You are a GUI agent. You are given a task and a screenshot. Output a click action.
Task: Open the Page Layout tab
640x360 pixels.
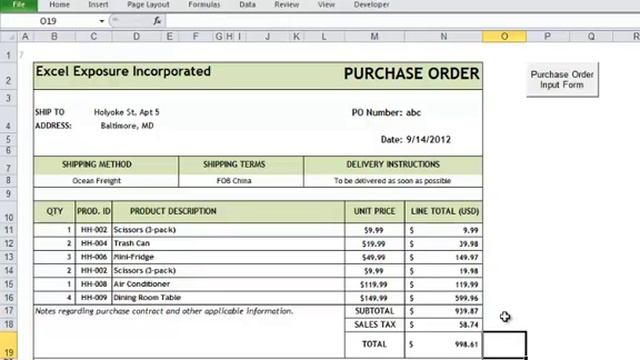tap(148, 5)
